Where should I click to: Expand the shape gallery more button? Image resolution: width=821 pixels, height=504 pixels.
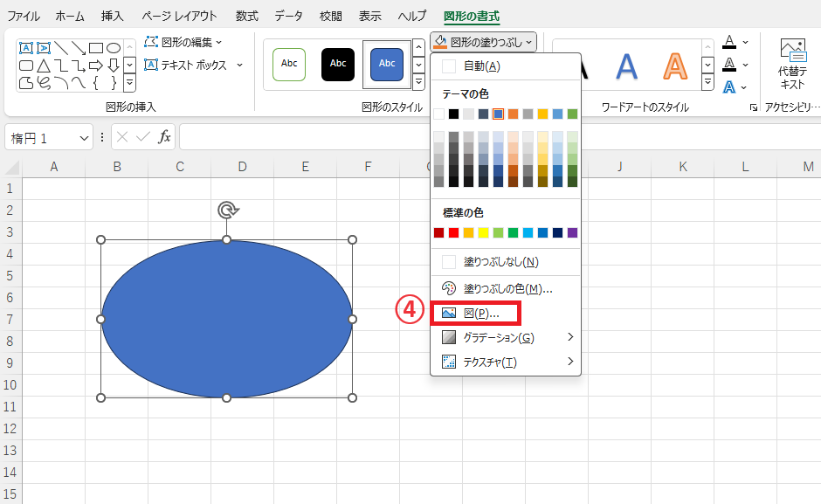click(130, 83)
